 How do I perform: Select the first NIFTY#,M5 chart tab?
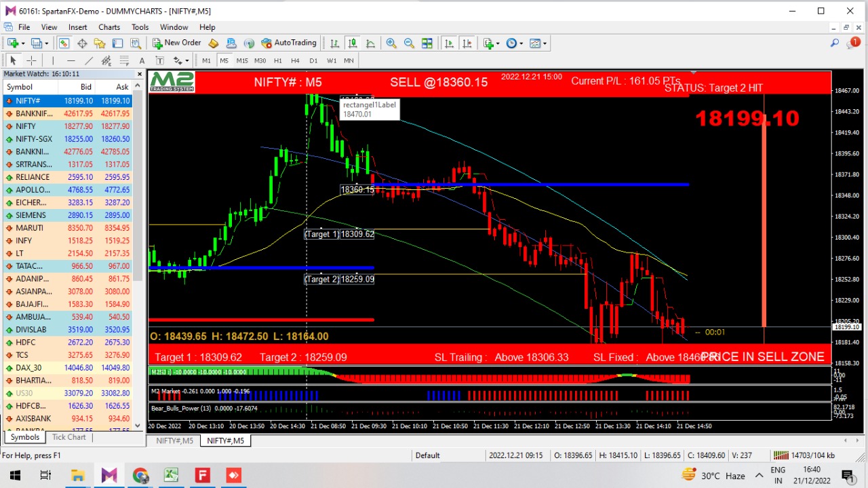point(175,440)
